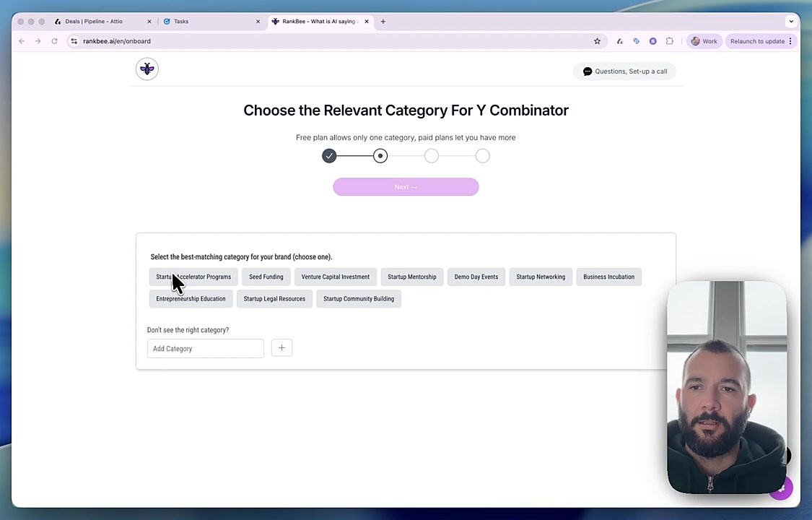
Task: Choose the Venture Capital Investment category
Action: click(x=335, y=277)
